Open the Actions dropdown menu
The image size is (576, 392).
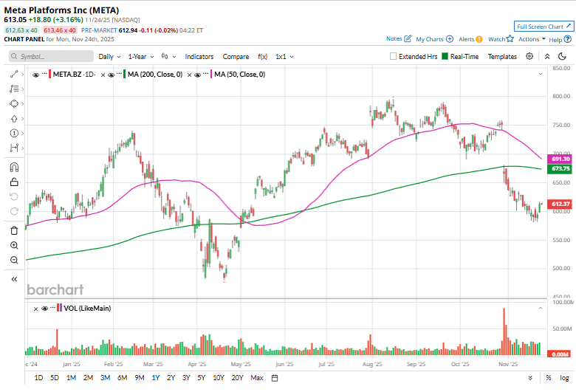pos(532,39)
